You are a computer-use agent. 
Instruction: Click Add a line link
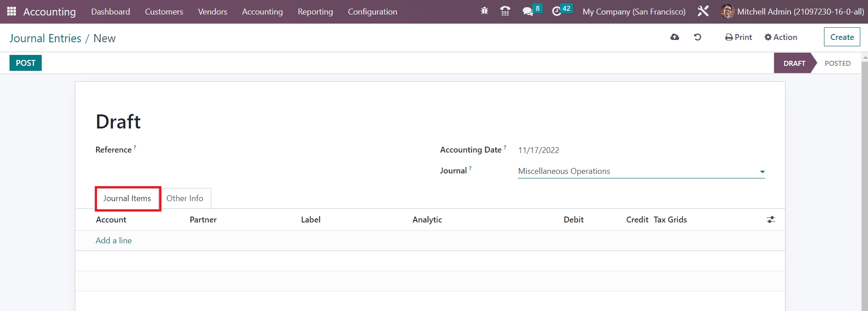pyautogui.click(x=113, y=241)
